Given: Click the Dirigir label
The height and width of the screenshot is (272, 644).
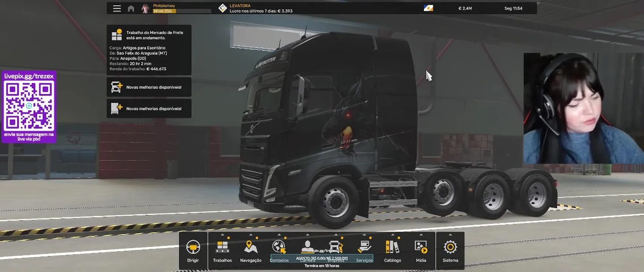Looking at the screenshot, I should point(193,260).
